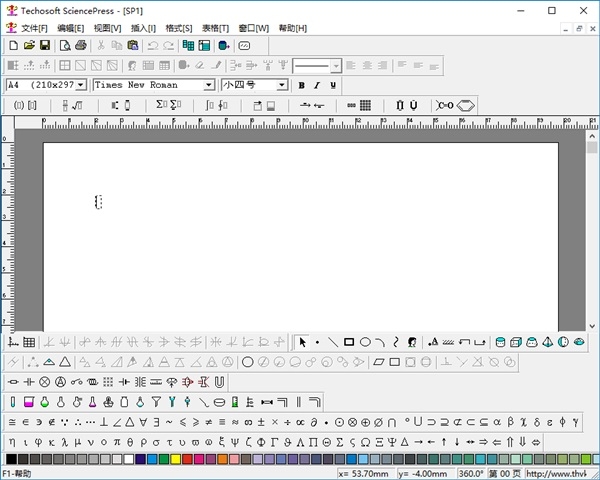Open the A4 paper size dropdown
Screen dimensions: 600x480
click(x=81, y=85)
